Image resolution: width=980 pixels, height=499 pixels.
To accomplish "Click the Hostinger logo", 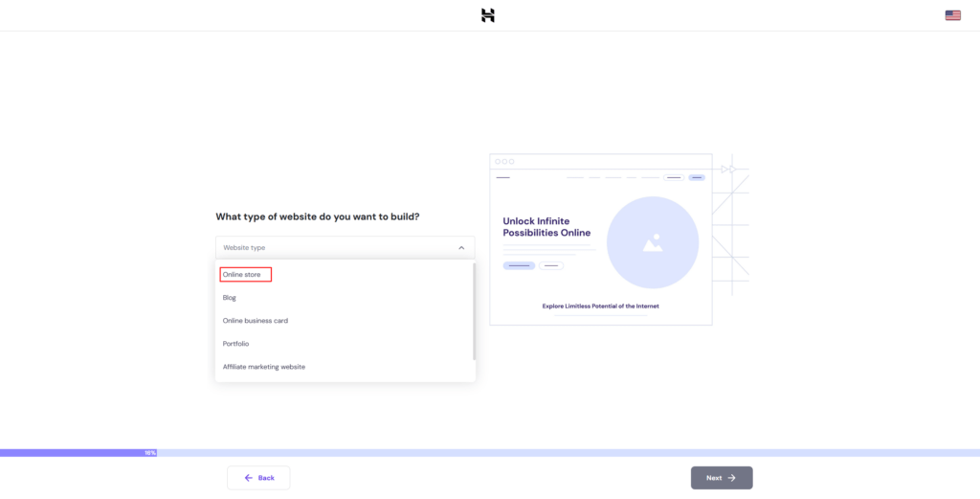I will coord(488,15).
